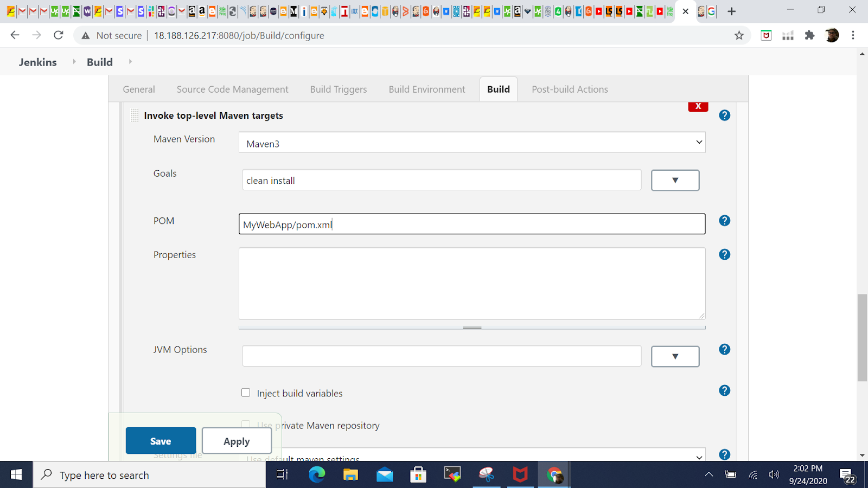Open help for Inject build variables

coord(724,390)
